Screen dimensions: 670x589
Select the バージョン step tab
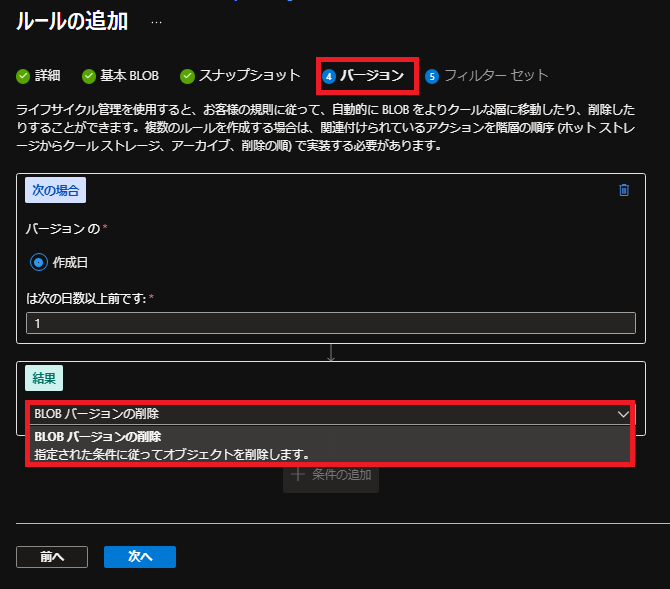(x=363, y=76)
